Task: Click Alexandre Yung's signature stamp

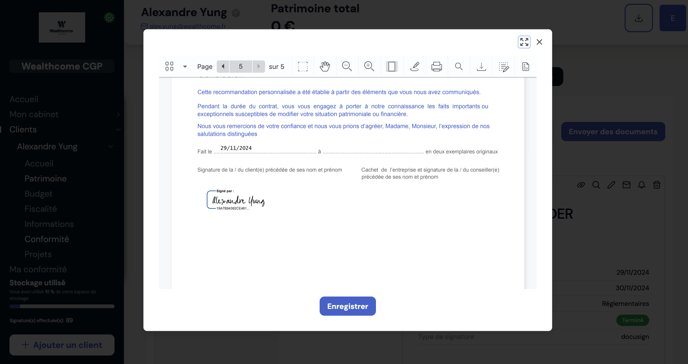Action: click(236, 200)
